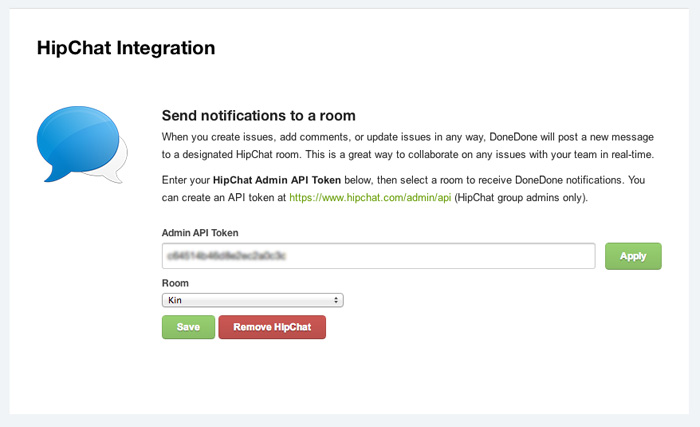Click the Room field label
The width and height of the screenshot is (700, 427).
[x=175, y=283]
